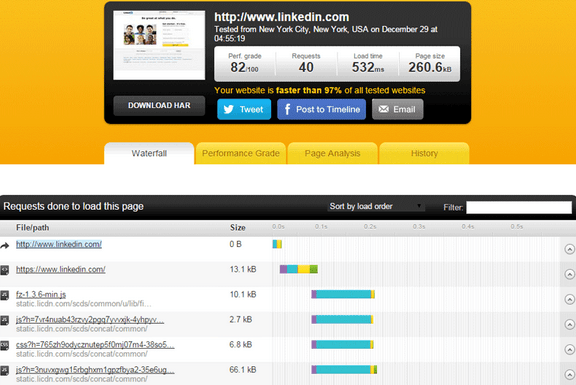Image resolution: width=576 pixels, height=385 pixels.
Task: Expand details for fz-1.3.6-min.js request
Action: pyautogui.click(x=569, y=299)
